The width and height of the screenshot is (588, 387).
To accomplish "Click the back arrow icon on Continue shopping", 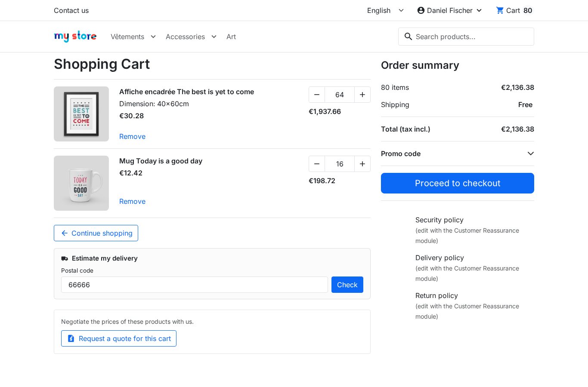I will (x=65, y=233).
